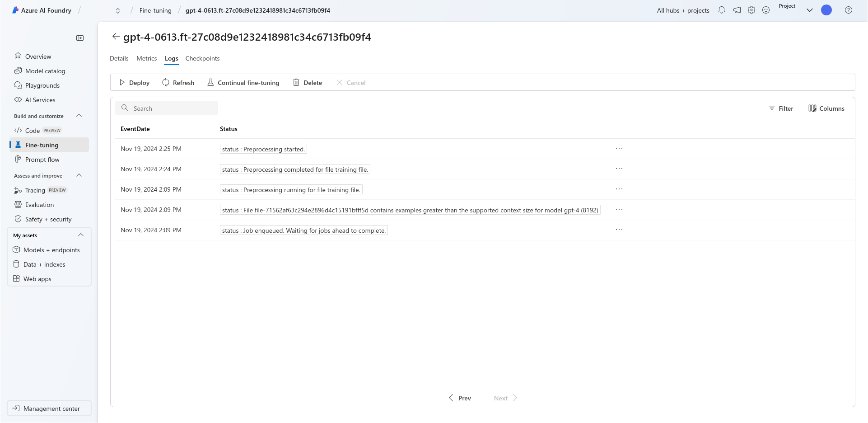
Task: Open more options for Preprocessing started row
Action: coord(619,148)
